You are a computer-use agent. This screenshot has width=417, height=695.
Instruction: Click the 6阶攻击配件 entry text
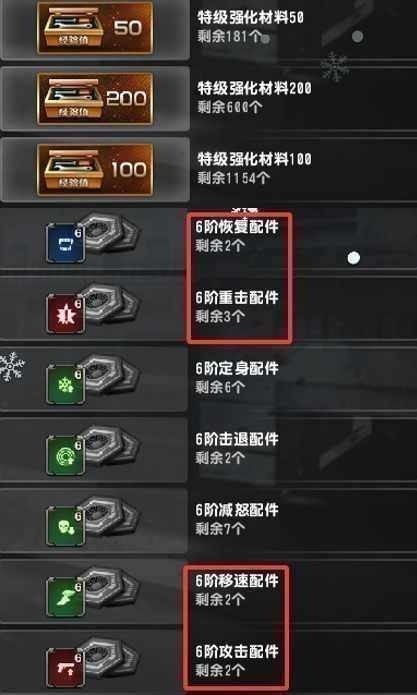pos(237,652)
